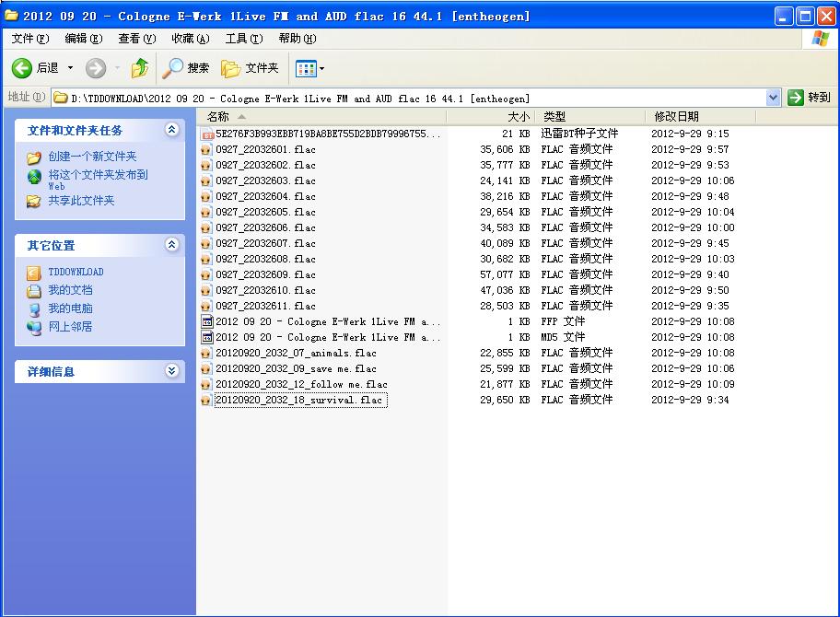
Task: Expand the 详细信息 panel
Action: tap(171, 371)
